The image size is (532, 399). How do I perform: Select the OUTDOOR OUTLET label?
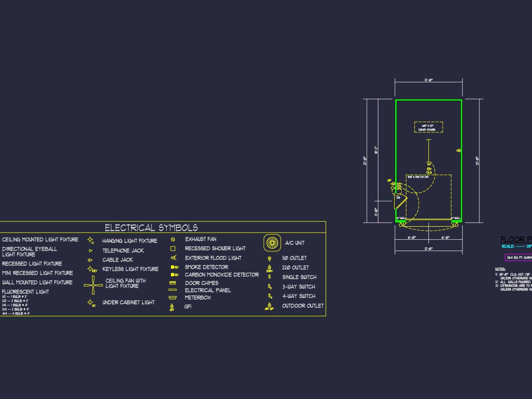[x=303, y=306]
